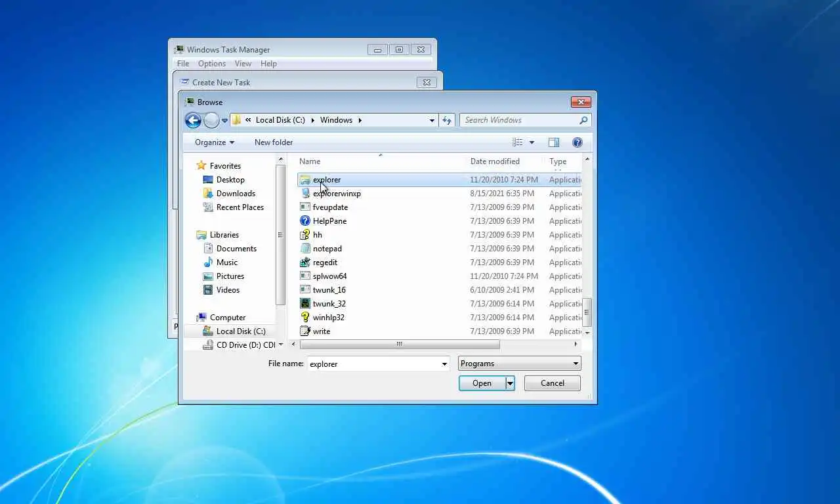Close the Create New Task window
The width and height of the screenshot is (840, 504).
427,83
